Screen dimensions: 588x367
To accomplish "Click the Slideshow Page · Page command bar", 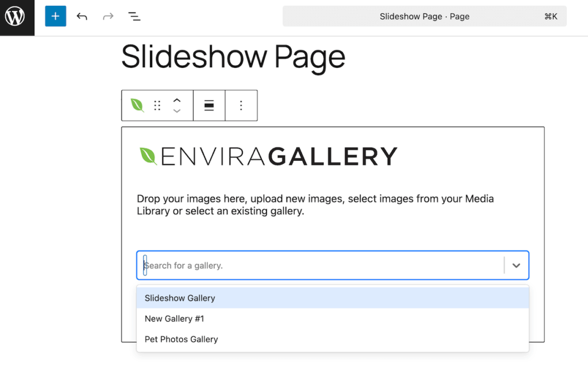I will [424, 16].
